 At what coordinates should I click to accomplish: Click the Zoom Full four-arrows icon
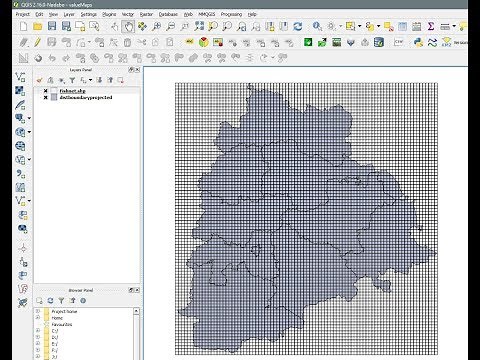pyautogui.click(x=199, y=26)
